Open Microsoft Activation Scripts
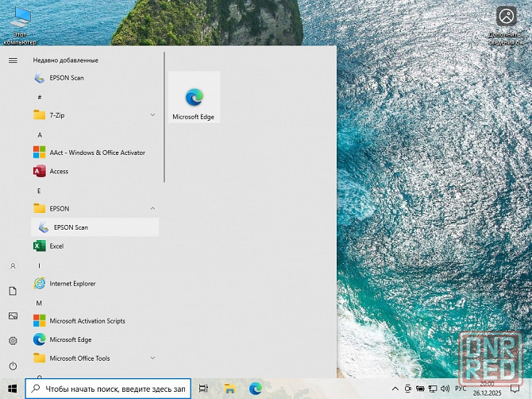 (x=87, y=321)
